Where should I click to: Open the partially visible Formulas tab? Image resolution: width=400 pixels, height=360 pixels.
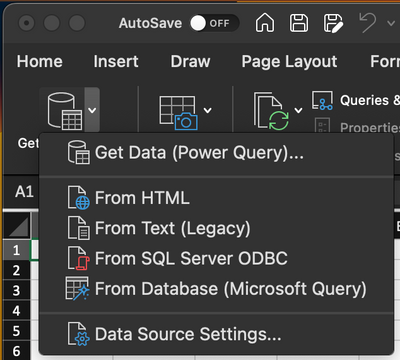(385, 62)
